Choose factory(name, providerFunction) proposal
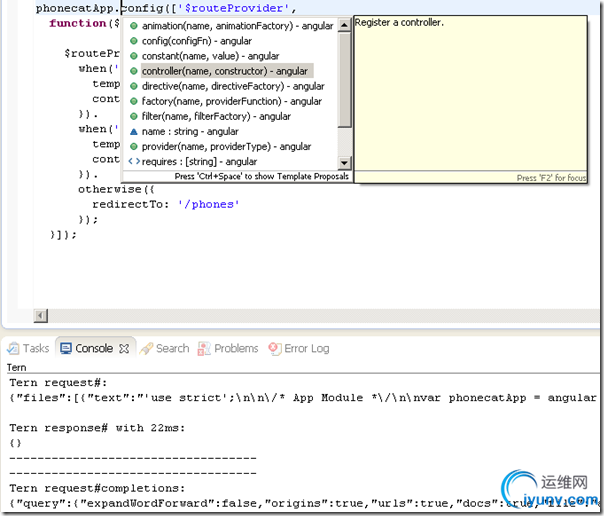 tap(232, 101)
